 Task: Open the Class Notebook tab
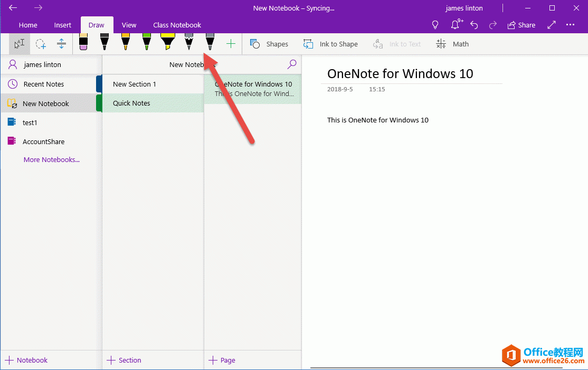pos(177,25)
